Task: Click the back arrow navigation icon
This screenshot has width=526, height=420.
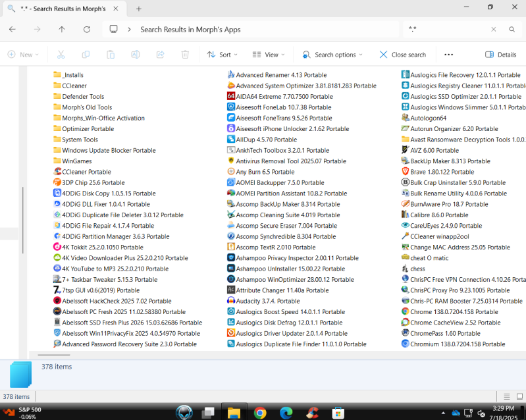Action: 13,30
